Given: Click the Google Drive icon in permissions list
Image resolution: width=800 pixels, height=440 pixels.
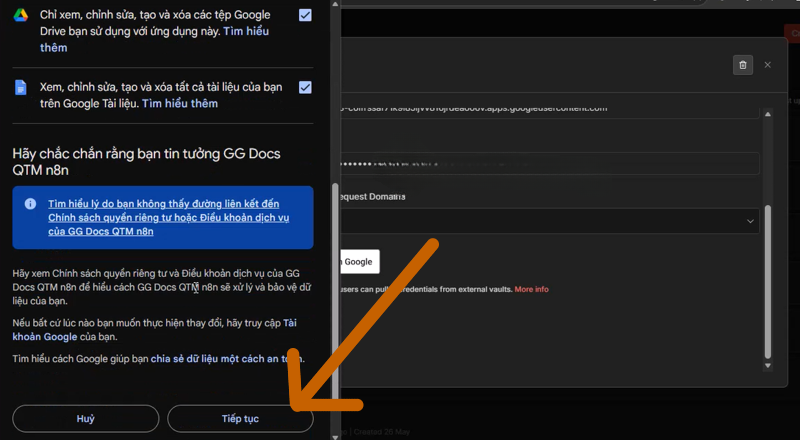Looking at the screenshot, I should pyautogui.click(x=20, y=15).
